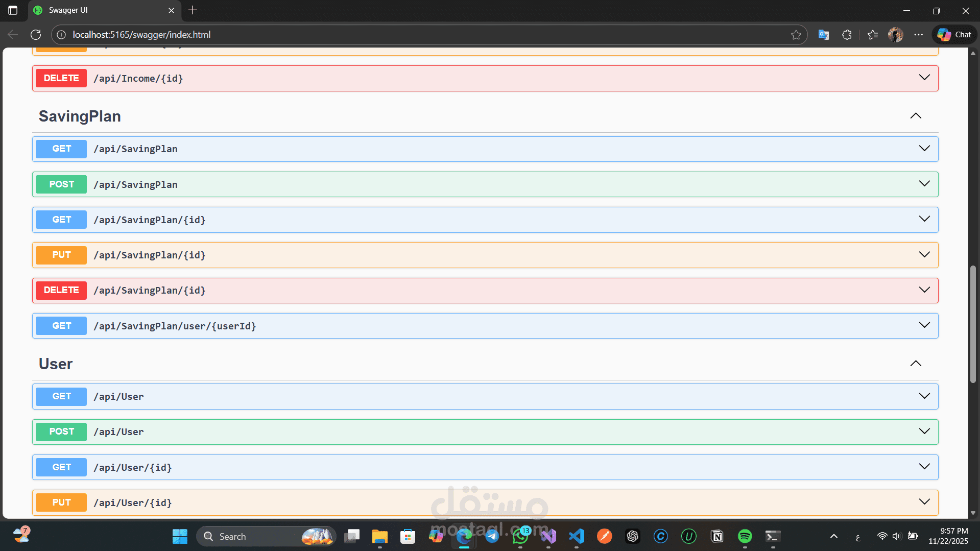Click POST badge for /api/SavingPlan

click(61, 184)
